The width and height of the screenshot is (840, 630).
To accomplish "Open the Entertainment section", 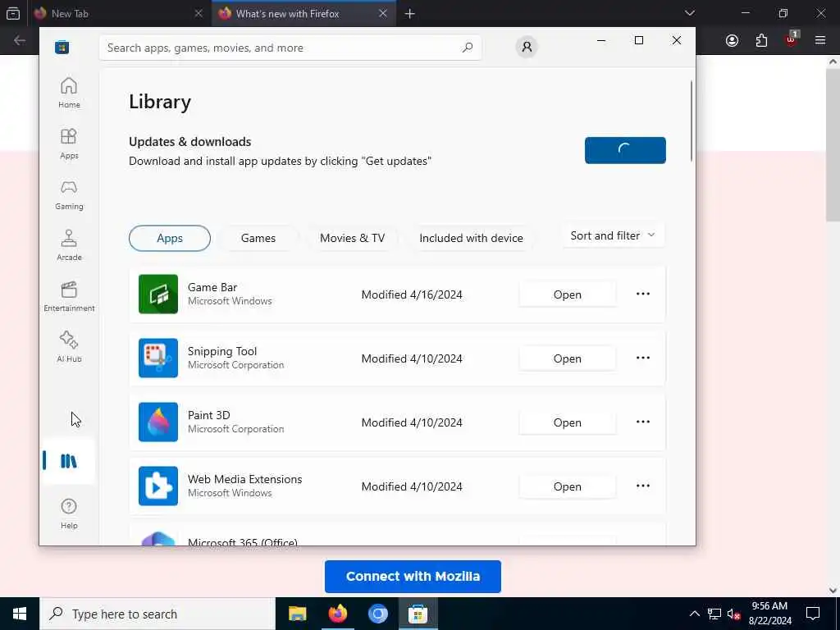I will point(69,296).
